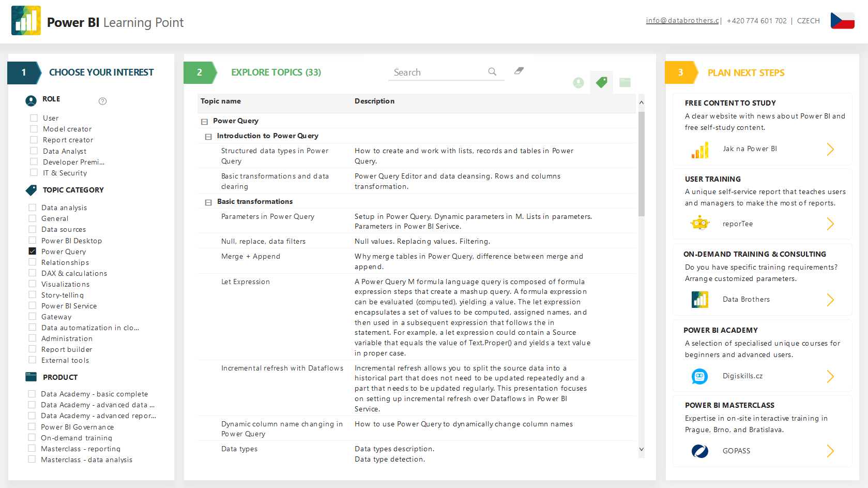868x488 pixels.
Task: Click the Data Brothers logo icon
Action: [700, 300]
